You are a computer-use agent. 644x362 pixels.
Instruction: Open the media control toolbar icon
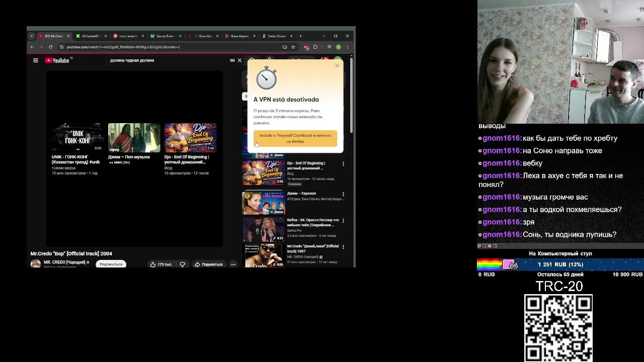(329, 47)
